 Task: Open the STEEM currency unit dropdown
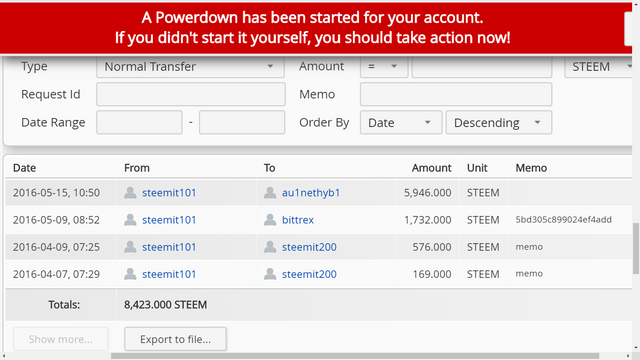tap(599, 67)
